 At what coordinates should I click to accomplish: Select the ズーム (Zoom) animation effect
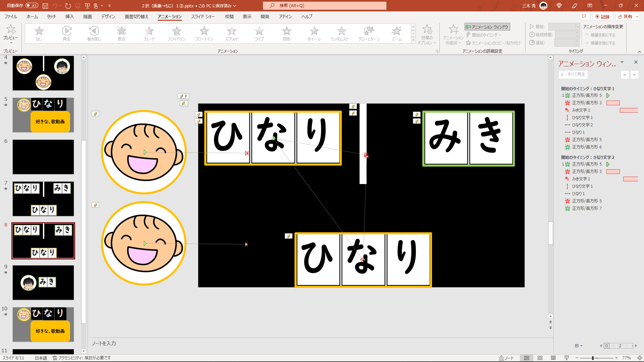[396, 33]
